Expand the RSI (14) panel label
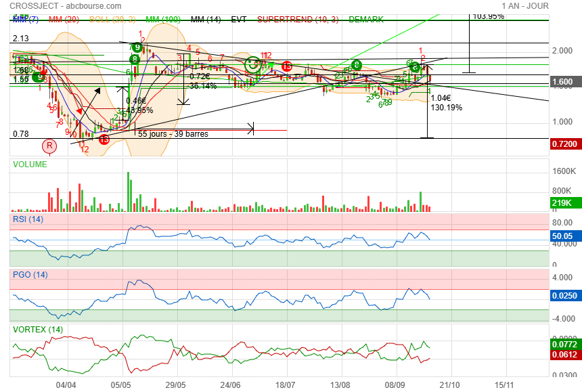 28,219
